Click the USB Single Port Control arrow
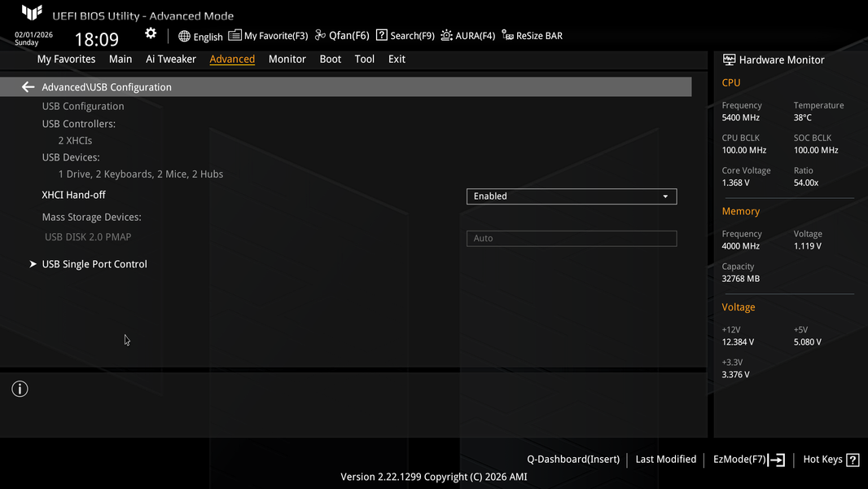The image size is (868, 489). (33, 264)
